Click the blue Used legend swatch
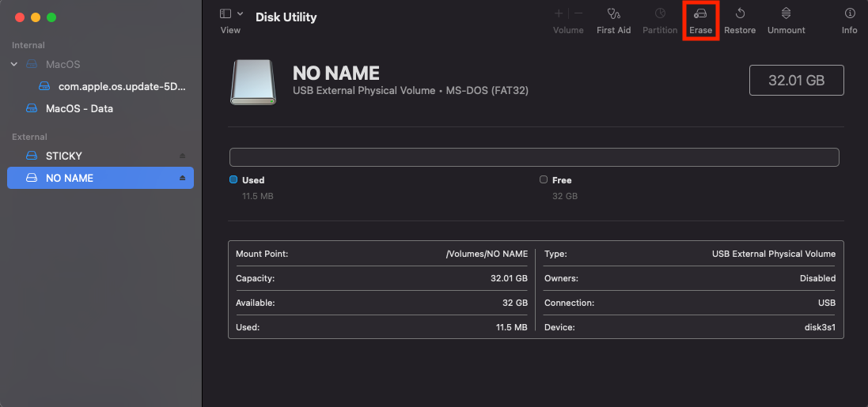 click(x=233, y=179)
